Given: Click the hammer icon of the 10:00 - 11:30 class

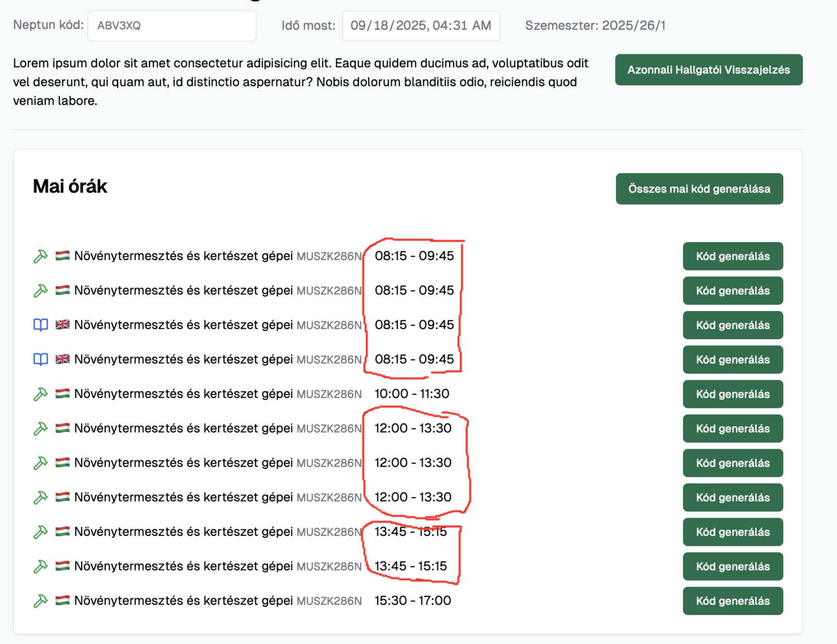Looking at the screenshot, I should pos(40,394).
